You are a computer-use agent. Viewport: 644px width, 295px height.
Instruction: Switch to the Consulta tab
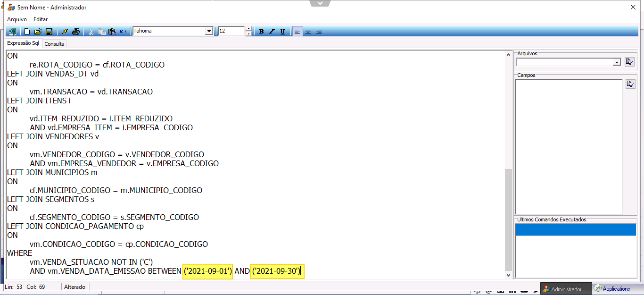pyautogui.click(x=55, y=44)
